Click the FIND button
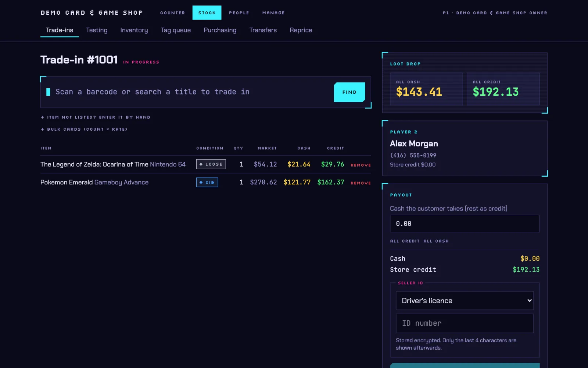Viewport: 588px width, 368px height. coord(349,92)
